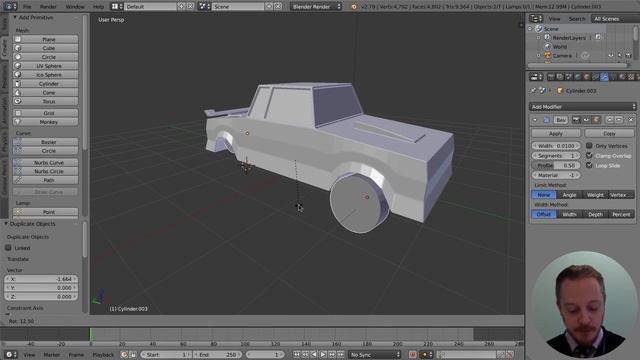Screen dimensions: 640x360
Task: Expand the Camera tree item
Action: [539, 56]
